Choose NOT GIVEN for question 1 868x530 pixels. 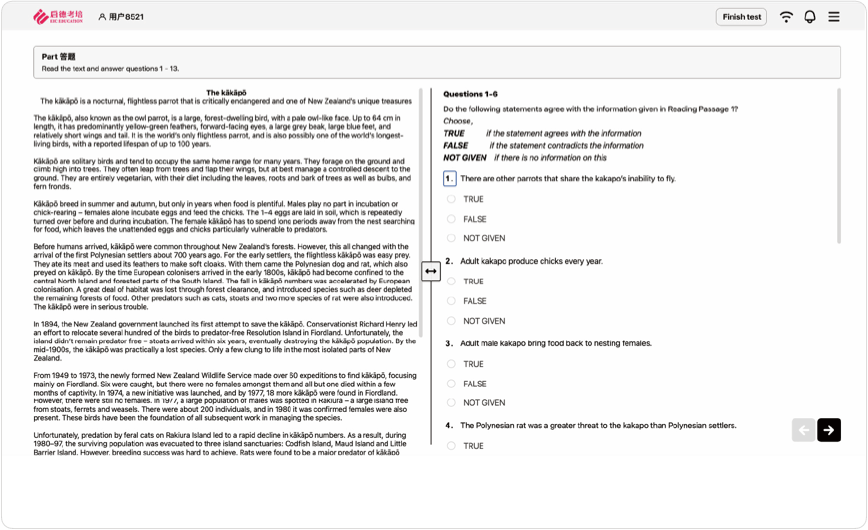pos(451,238)
